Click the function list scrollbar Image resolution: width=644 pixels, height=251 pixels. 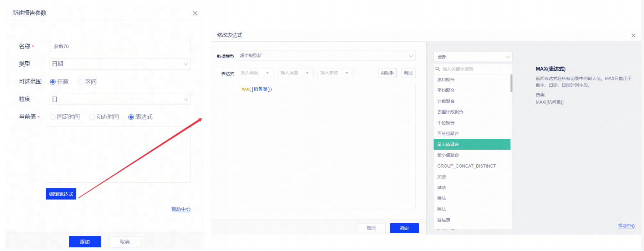pos(511,83)
